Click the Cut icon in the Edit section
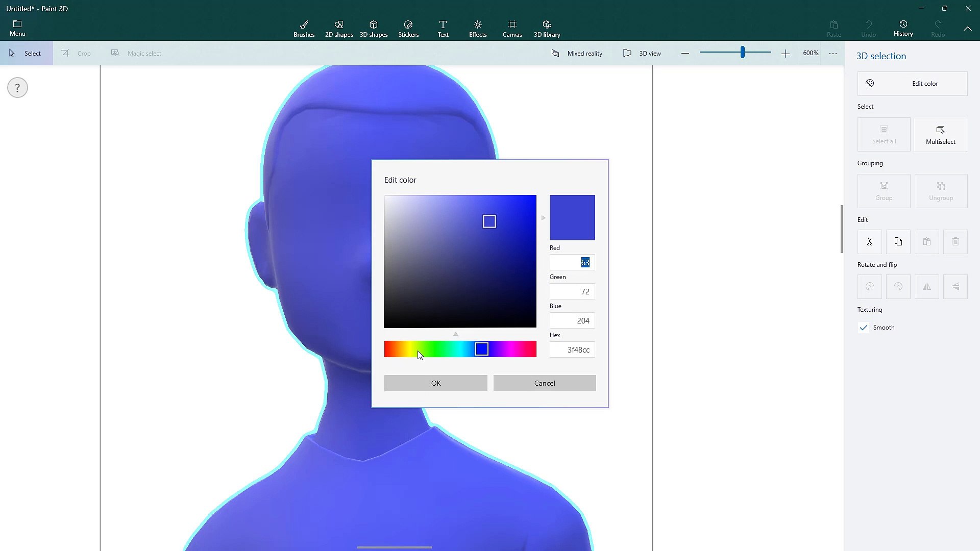Viewport: 980px width, 551px height. 869,241
